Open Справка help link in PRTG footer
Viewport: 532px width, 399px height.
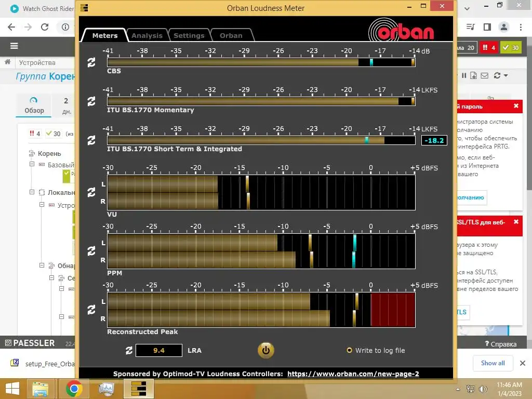click(x=501, y=344)
